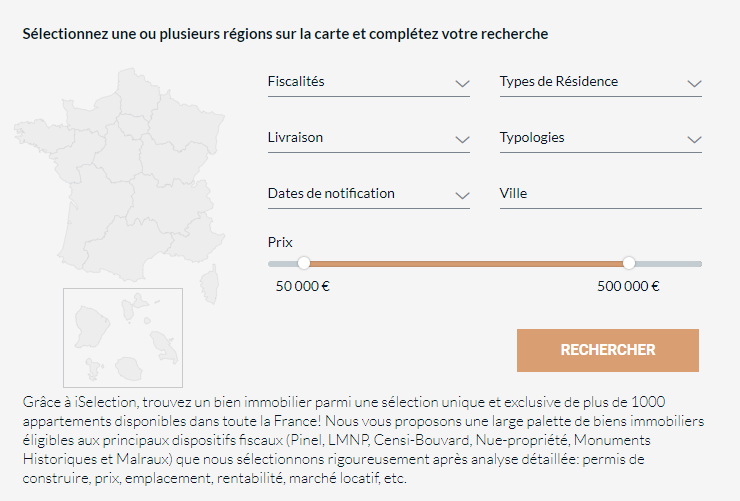The width and height of the screenshot is (740, 501).
Task: Select the Provence-Alpes-Côte d'Azur region
Action: (x=196, y=243)
